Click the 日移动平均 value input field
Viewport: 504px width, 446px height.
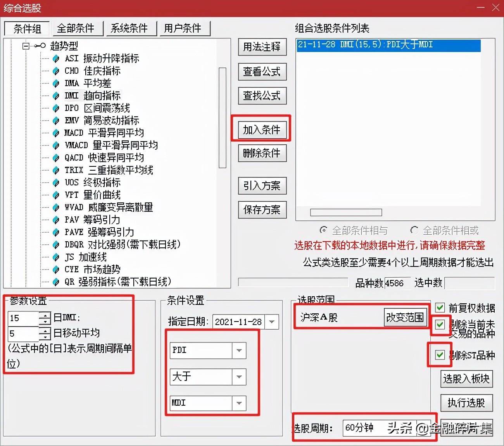pos(24,334)
